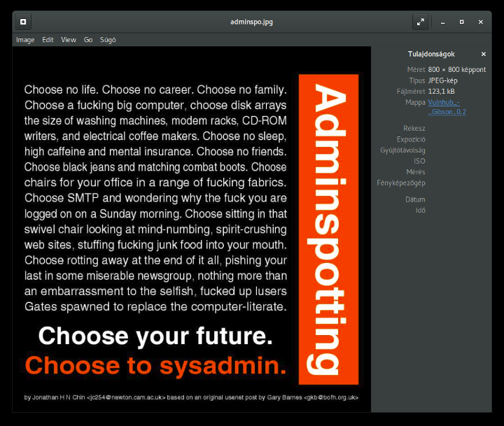The width and height of the screenshot is (504, 426).
Task: Click the Típus label
Action: (417, 80)
